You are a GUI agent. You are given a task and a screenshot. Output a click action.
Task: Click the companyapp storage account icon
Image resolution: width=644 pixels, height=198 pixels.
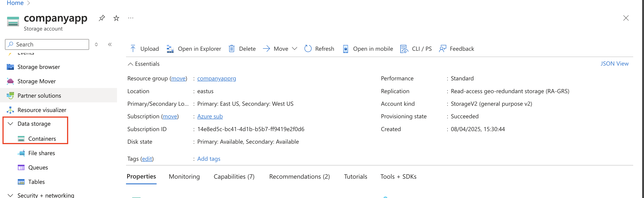click(x=13, y=21)
